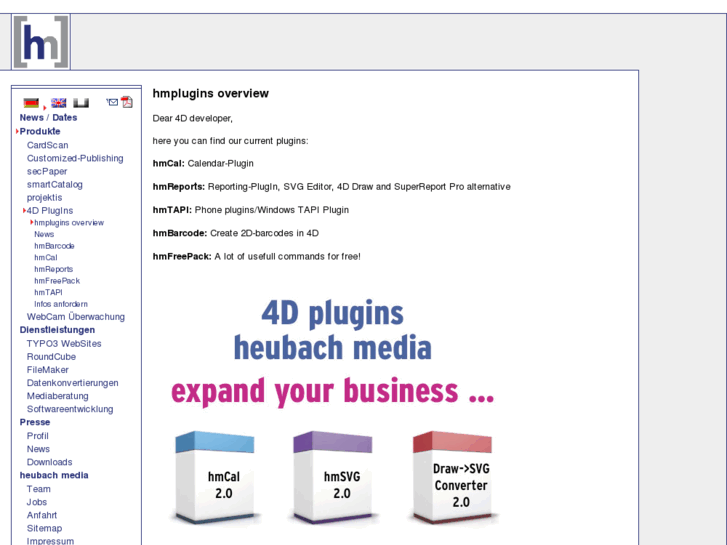Image resolution: width=727 pixels, height=545 pixels.
Task: Open the Jobs link
Action: click(37, 502)
